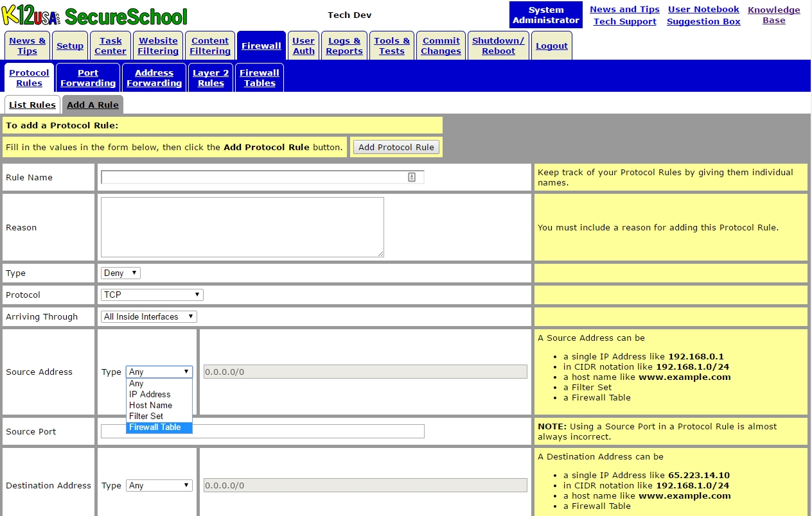Select Firewall Table option in source type list
This screenshot has height=516, width=812.
tap(155, 427)
